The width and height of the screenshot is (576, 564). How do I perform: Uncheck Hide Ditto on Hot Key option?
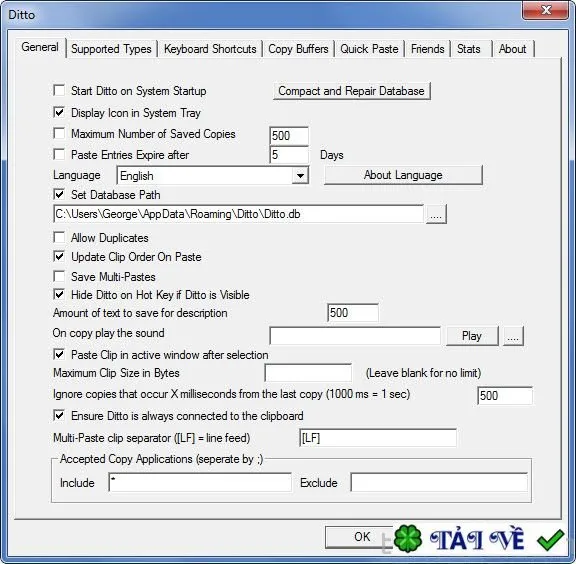click(59, 294)
